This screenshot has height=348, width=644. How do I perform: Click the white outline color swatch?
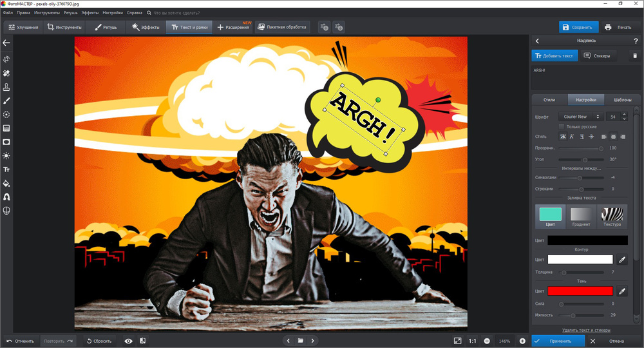(580, 260)
